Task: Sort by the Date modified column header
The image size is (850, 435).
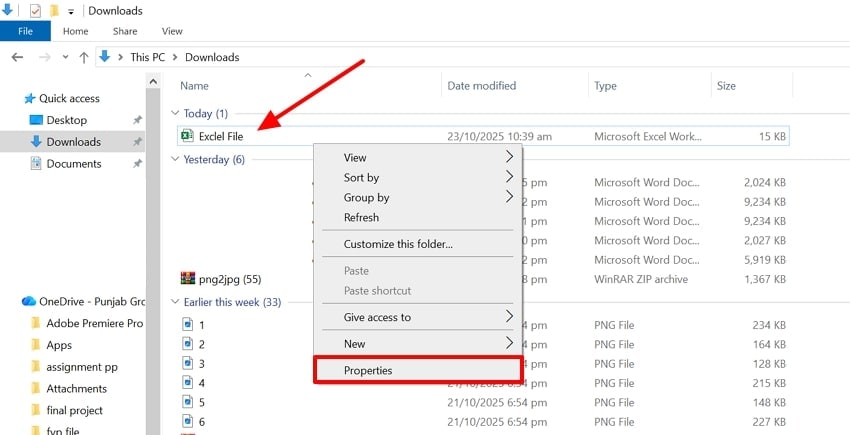Action: [x=481, y=86]
